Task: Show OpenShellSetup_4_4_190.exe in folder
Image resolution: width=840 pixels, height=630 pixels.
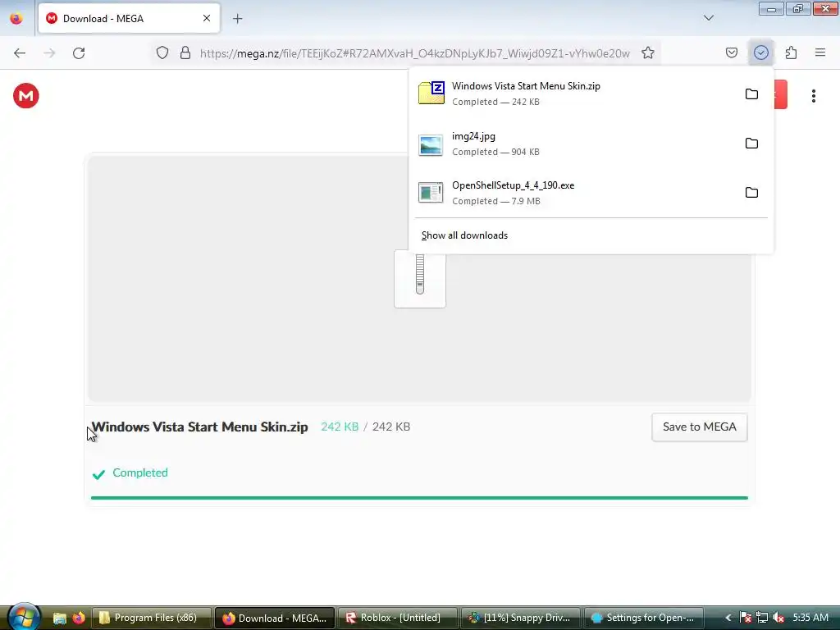Action: click(751, 192)
